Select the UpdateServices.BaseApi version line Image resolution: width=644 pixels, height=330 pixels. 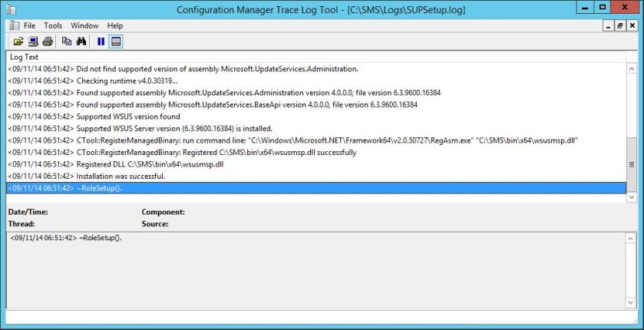315,104
